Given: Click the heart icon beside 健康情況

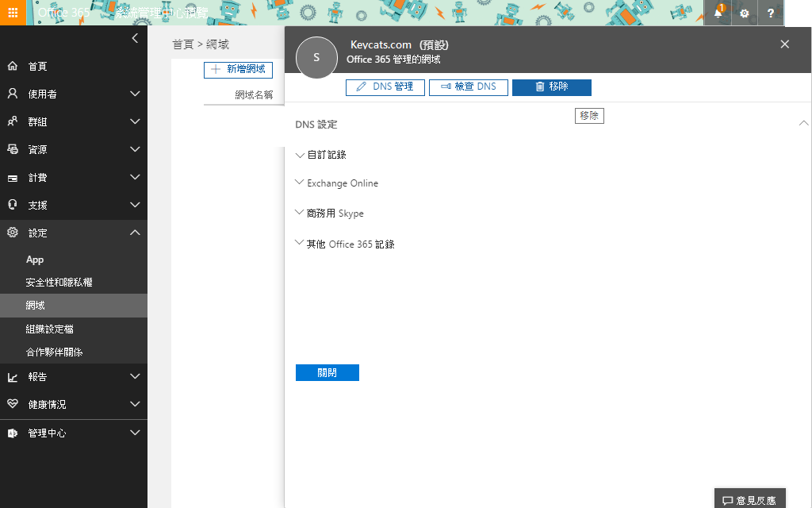Looking at the screenshot, I should coord(13,404).
